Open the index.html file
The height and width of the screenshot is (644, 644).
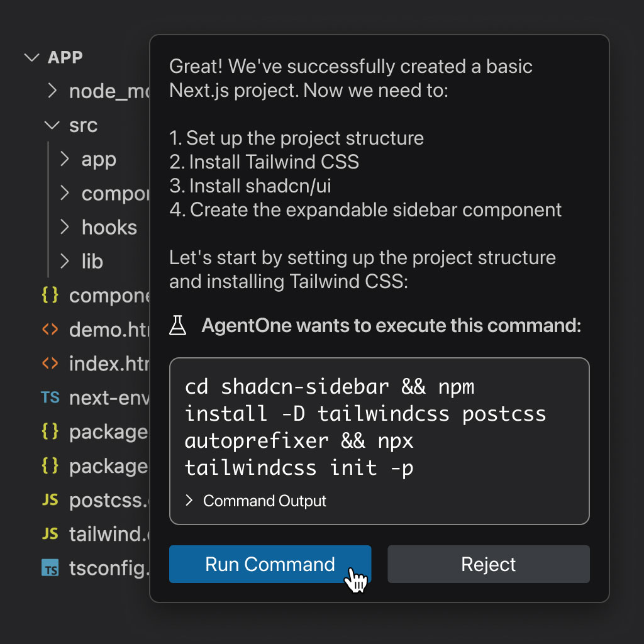109,363
